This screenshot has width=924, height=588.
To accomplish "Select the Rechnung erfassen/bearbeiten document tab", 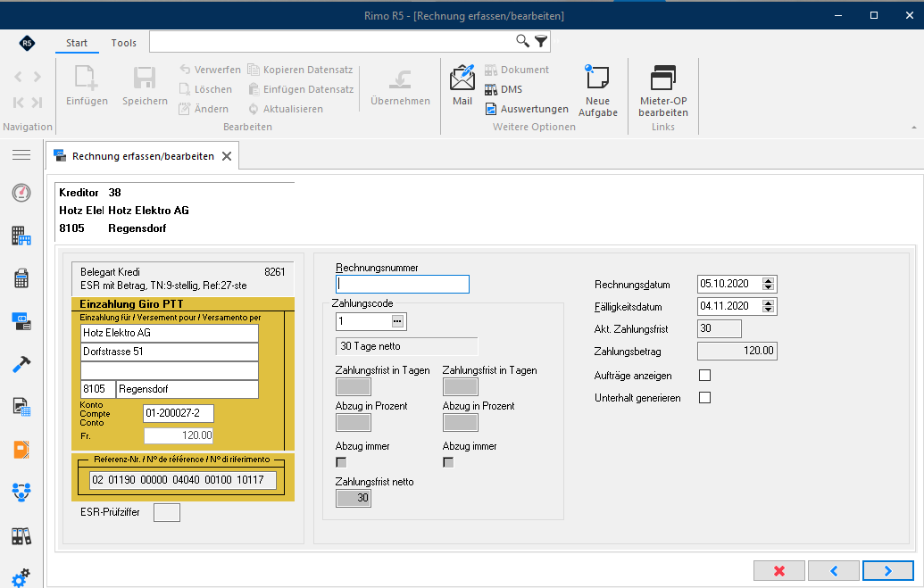I will click(x=143, y=156).
